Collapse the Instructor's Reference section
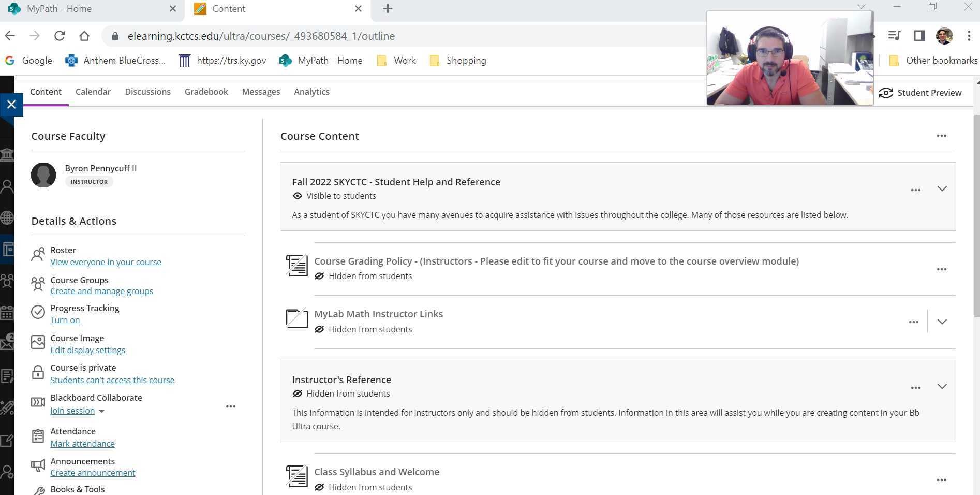 tap(942, 386)
